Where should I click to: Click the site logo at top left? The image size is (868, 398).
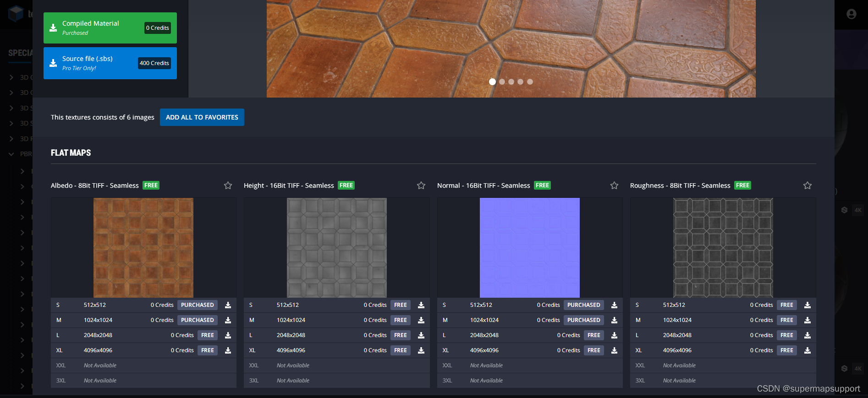[x=16, y=14]
